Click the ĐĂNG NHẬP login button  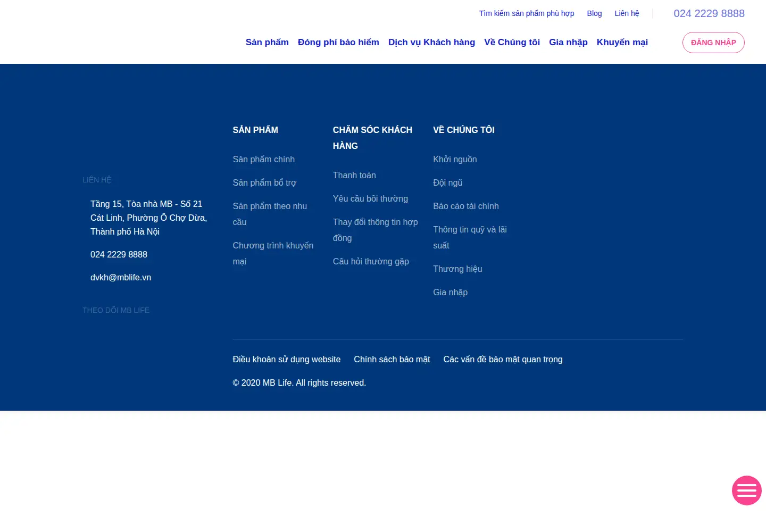click(x=713, y=43)
